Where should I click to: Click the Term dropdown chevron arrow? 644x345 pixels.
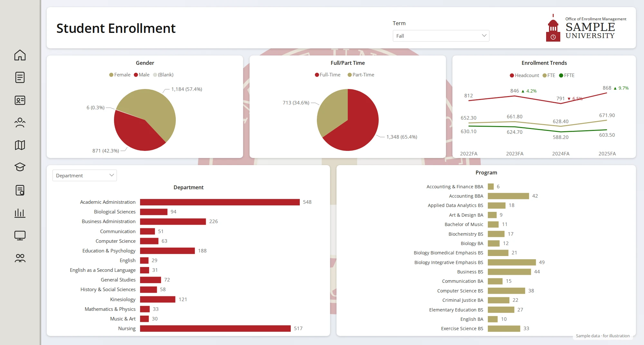pyautogui.click(x=484, y=35)
